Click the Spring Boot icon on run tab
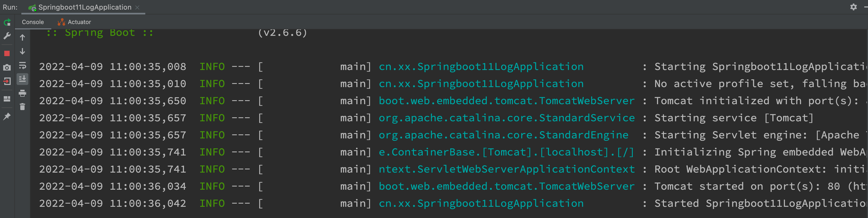Viewport: 868px width, 218px height. [32, 7]
